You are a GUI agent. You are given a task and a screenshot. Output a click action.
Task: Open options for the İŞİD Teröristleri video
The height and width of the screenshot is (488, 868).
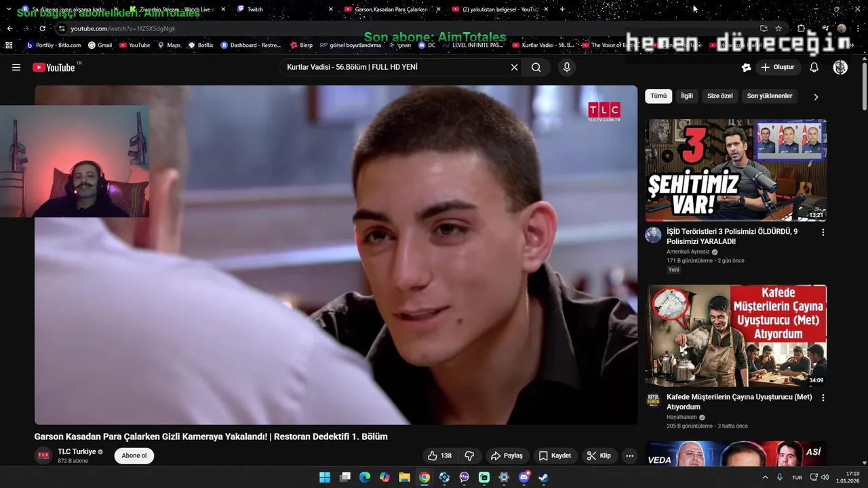point(823,232)
